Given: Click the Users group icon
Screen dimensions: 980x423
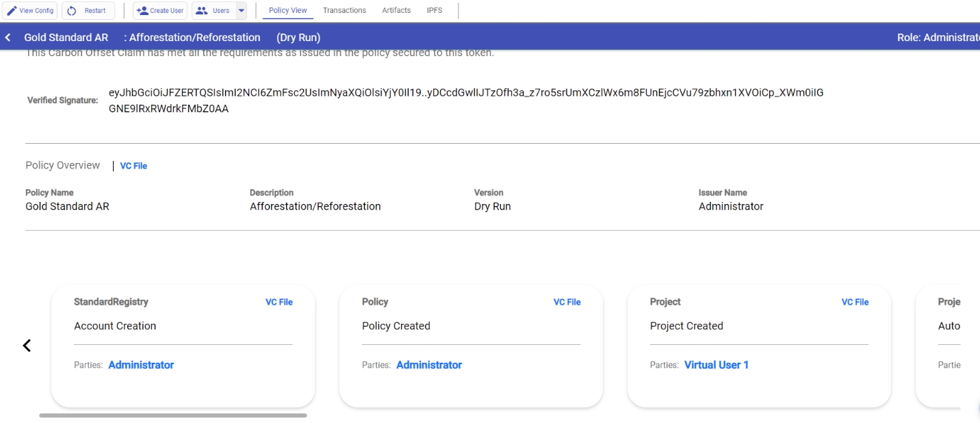Looking at the screenshot, I should click(202, 11).
